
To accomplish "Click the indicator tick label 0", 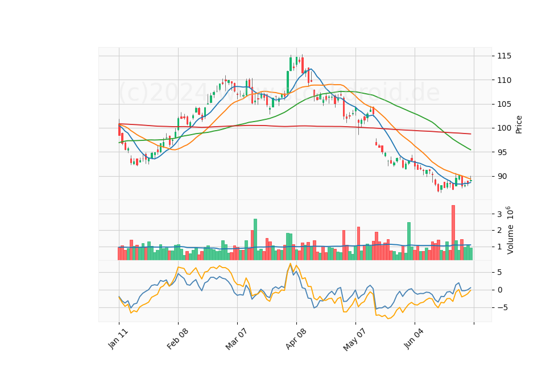I will [499, 290].
